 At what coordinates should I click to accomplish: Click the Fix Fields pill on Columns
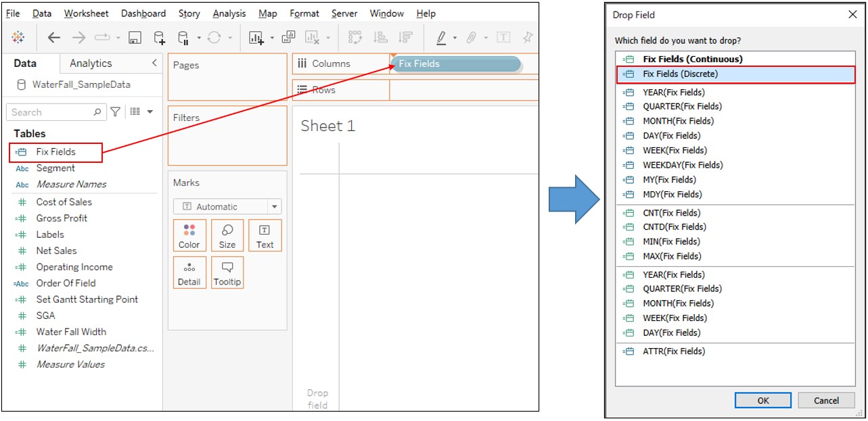click(456, 64)
